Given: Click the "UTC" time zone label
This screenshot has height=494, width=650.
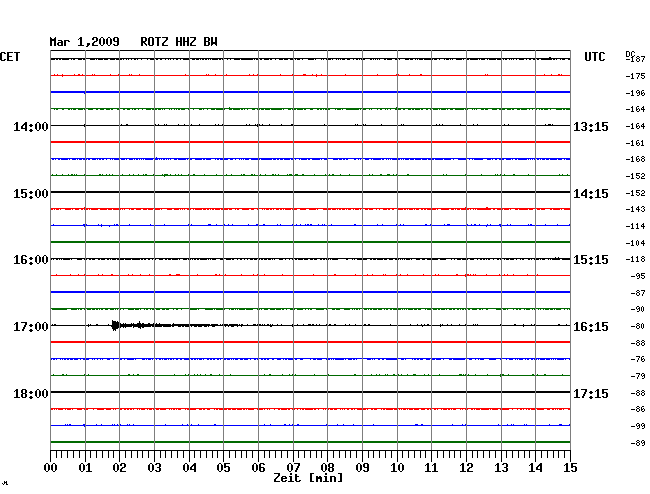Looking at the screenshot, I should [595, 57].
